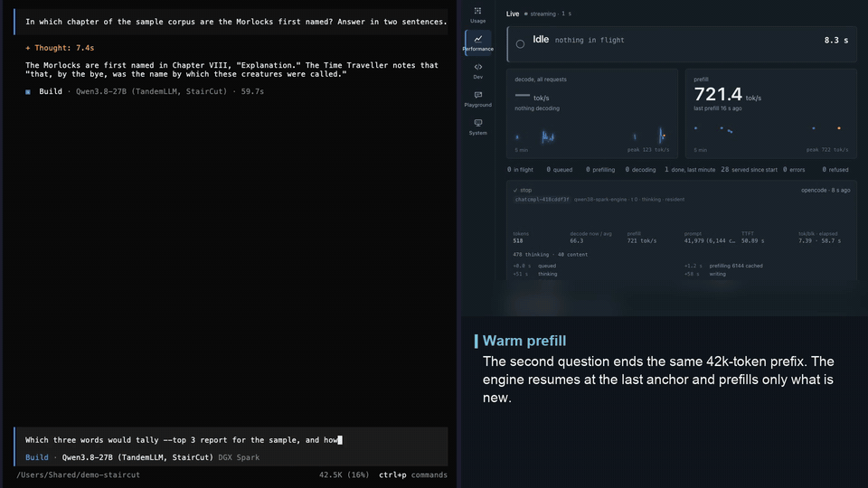Viewport: 868px width, 488px height.
Task: Click the '0 queued' counter
Action: [x=559, y=170]
